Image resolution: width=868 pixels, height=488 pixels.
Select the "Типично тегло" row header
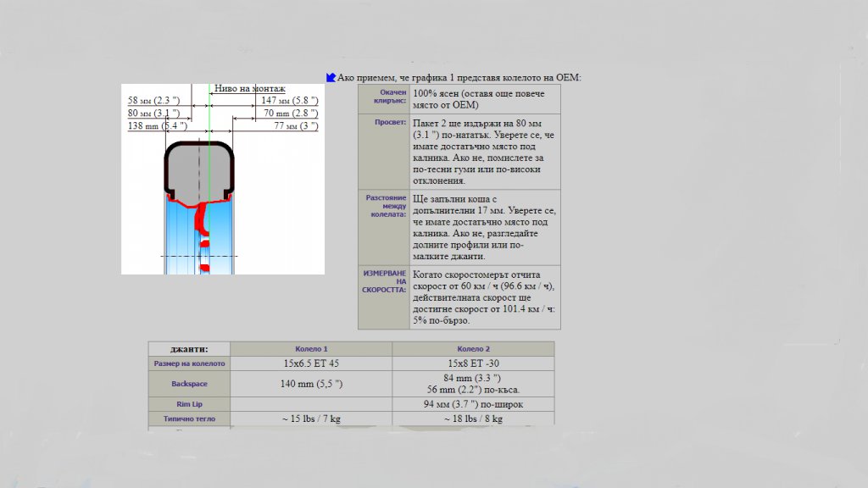[189, 419]
